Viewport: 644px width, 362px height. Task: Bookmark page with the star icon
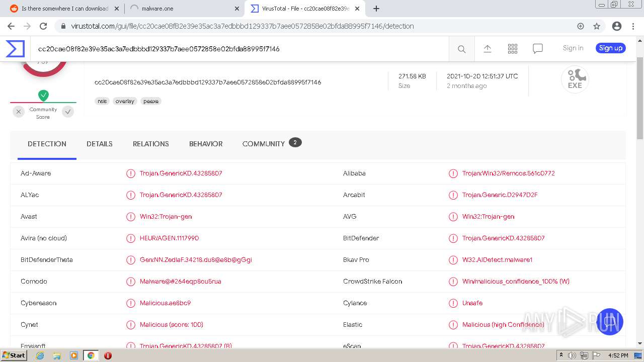[x=597, y=26]
